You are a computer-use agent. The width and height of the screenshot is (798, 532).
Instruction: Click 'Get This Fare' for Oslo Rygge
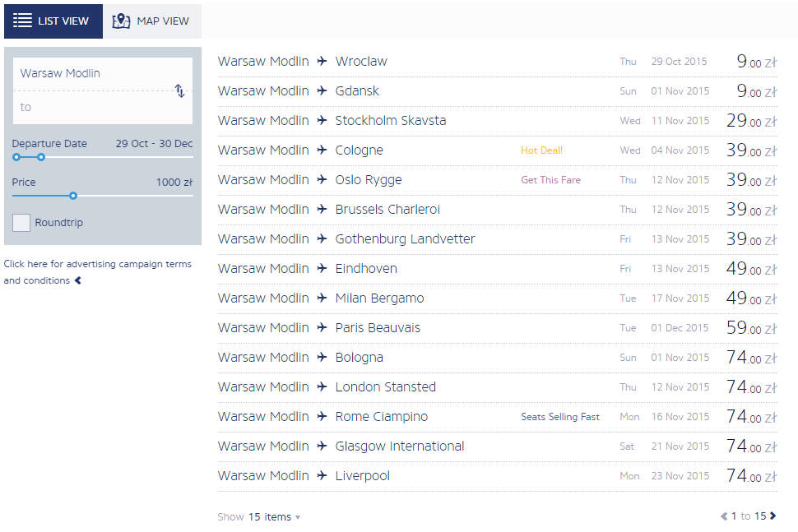coord(550,179)
